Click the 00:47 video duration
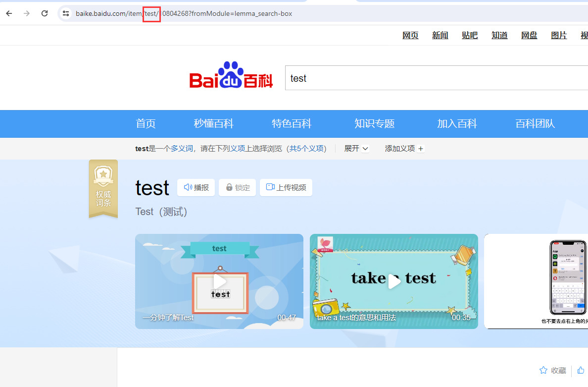Screen dimensions: 588x387 click(287, 318)
